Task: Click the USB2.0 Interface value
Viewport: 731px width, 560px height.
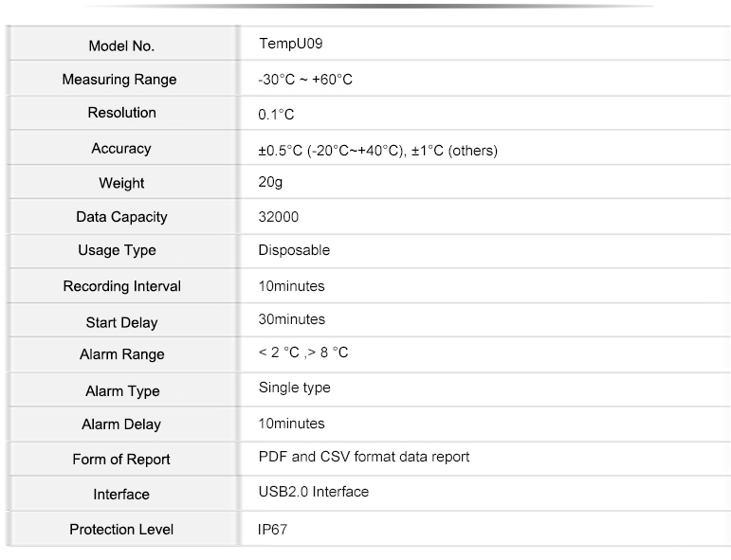Action: (314, 492)
